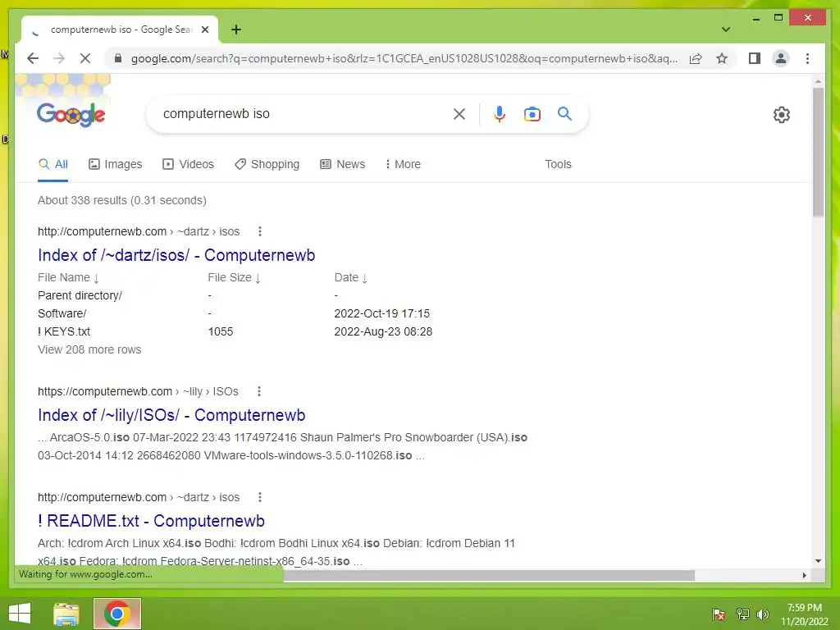Screen dimensions: 840x630
Task: Click the scroll down arrow
Action: tap(818, 561)
